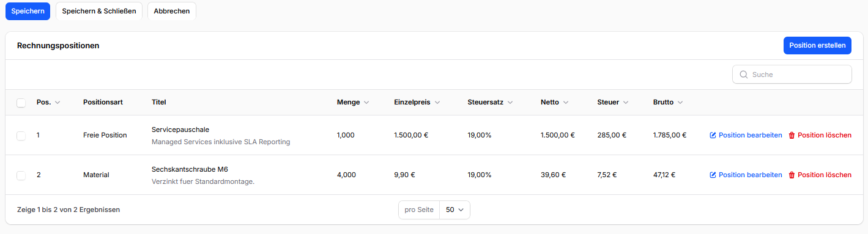Screen dimensions: 868x234
Task: Focus the Suche search field
Action: [792, 75]
